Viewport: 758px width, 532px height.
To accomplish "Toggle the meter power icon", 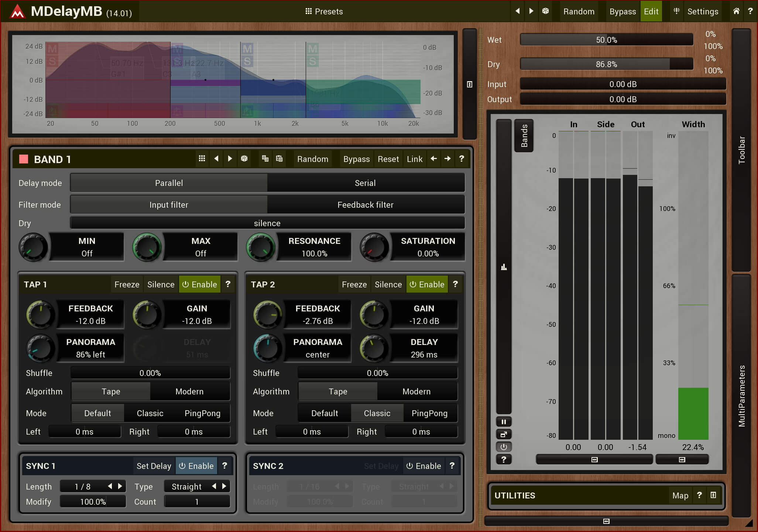I will click(x=504, y=447).
